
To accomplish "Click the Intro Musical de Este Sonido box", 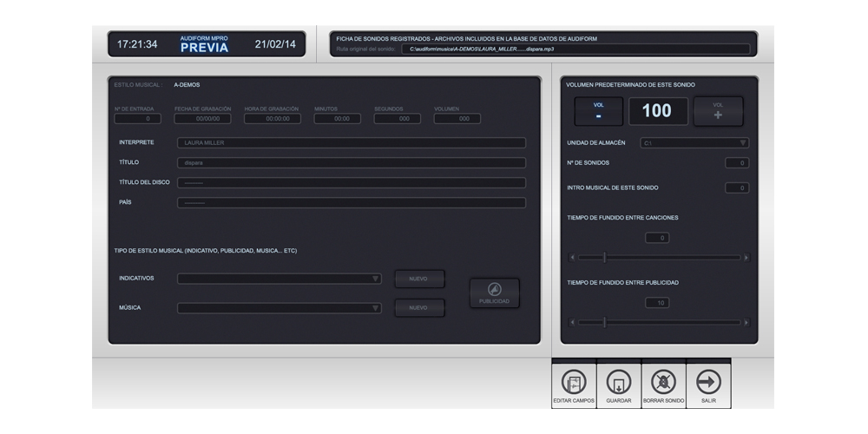I will (x=737, y=187).
